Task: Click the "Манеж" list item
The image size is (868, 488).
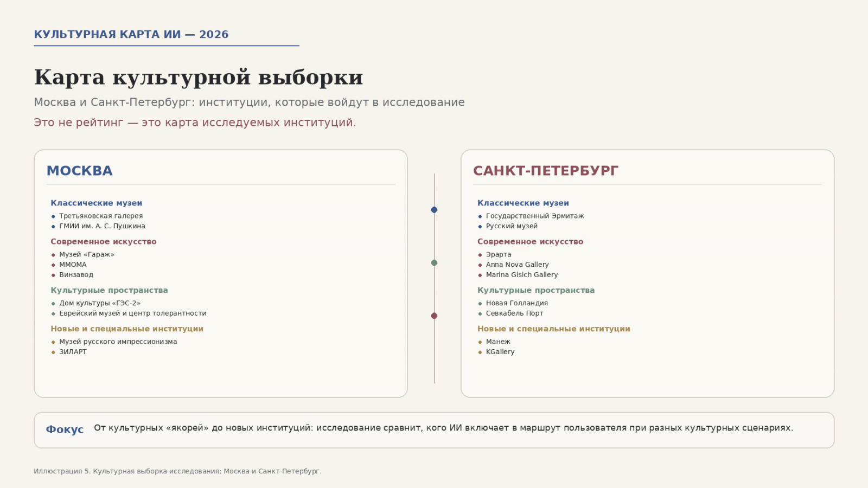Action: click(498, 342)
